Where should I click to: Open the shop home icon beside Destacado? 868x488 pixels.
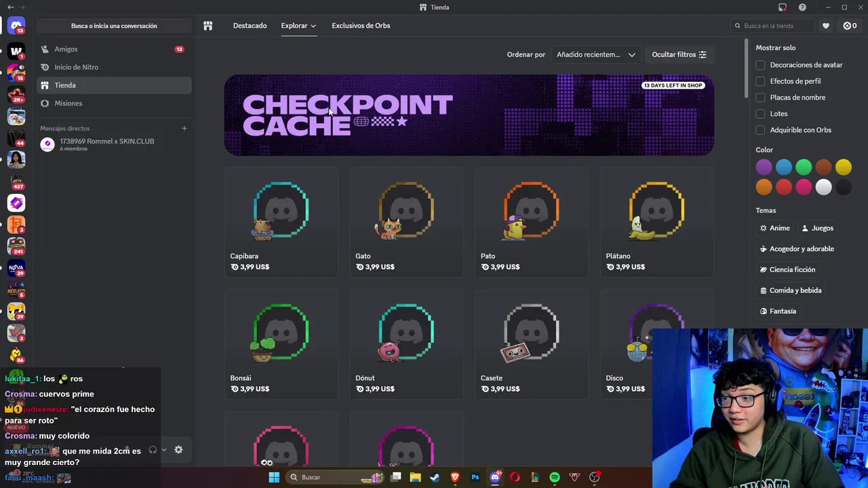(x=208, y=26)
